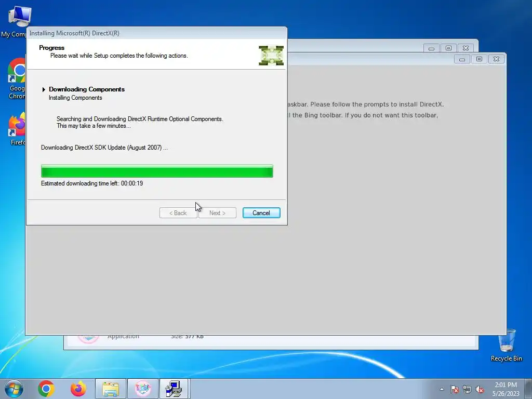Click the DirectX logo in setup header
The image size is (532, 399).
pyautogui.click(x=271, y=55)
